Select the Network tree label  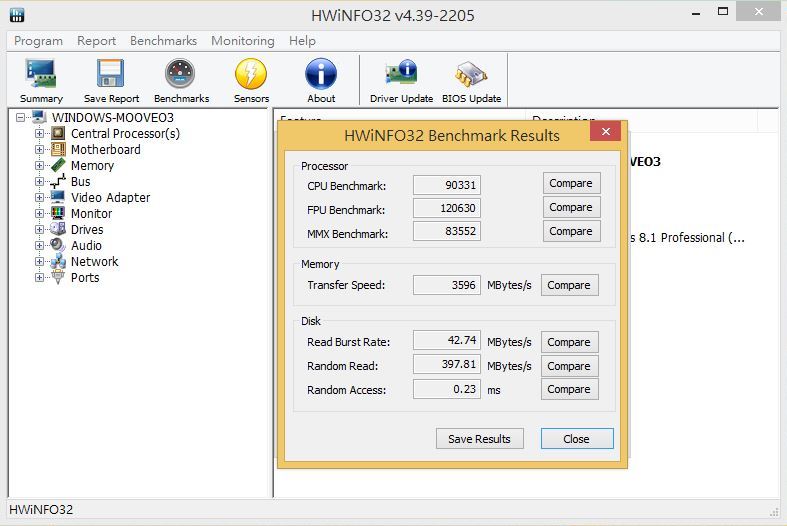coord(95,261)
